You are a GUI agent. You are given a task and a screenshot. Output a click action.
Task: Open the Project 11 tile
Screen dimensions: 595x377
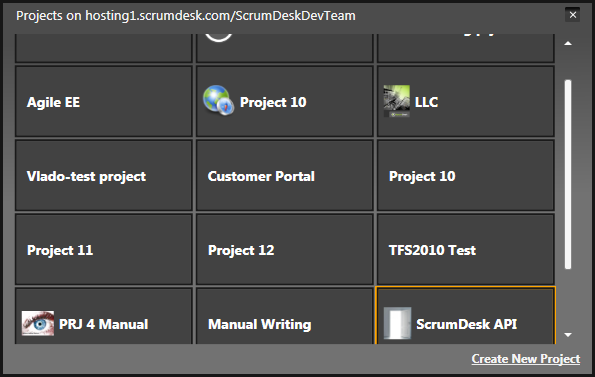click(104, 249)
